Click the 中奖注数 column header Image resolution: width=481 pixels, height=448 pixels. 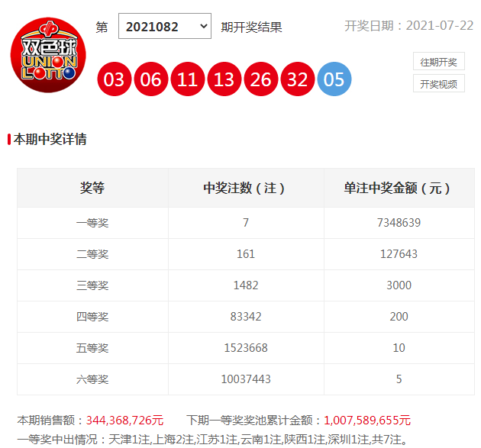click(245, 188)
